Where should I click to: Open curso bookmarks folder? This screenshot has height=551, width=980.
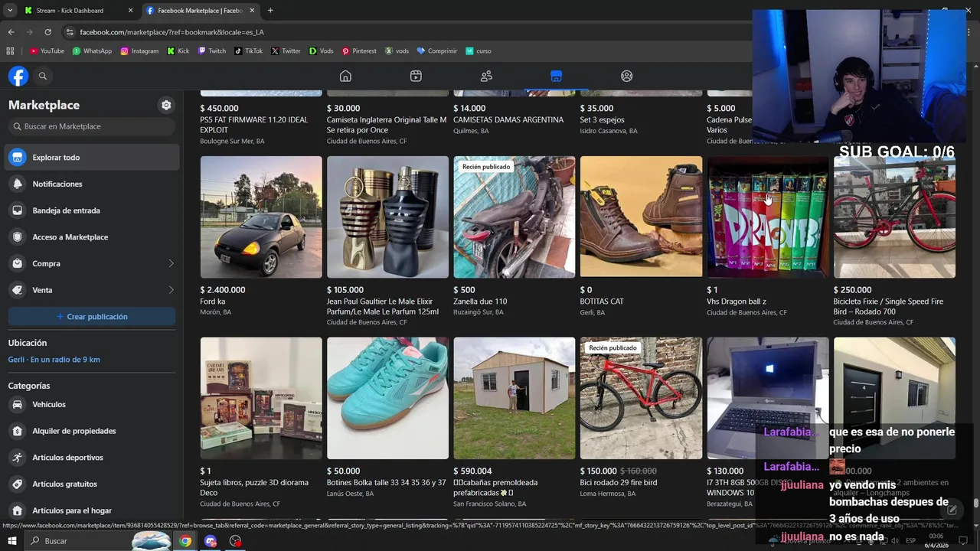[x=479, y=51]
